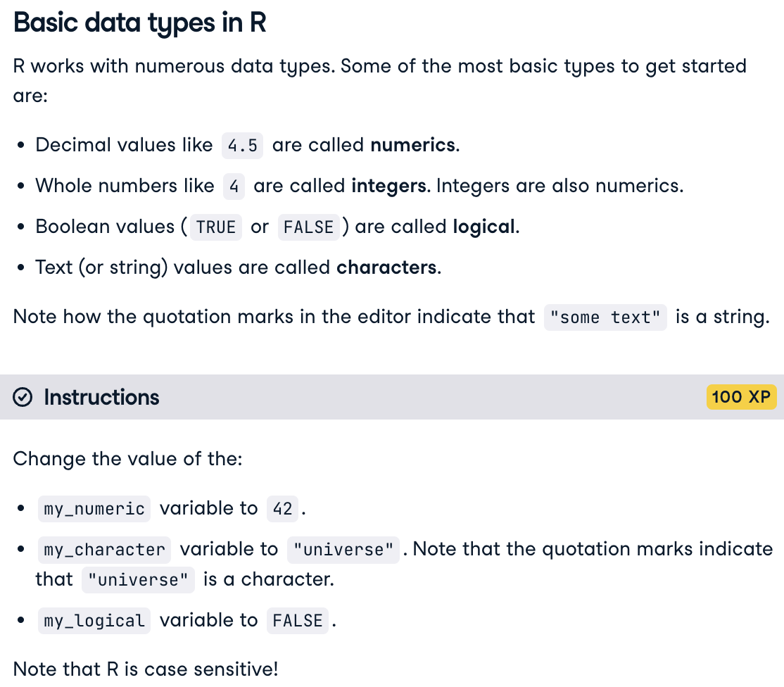Viewport: 784px width, 687px height.
Task: Click the bold word 'integers.'
Action: pos(391,186)
